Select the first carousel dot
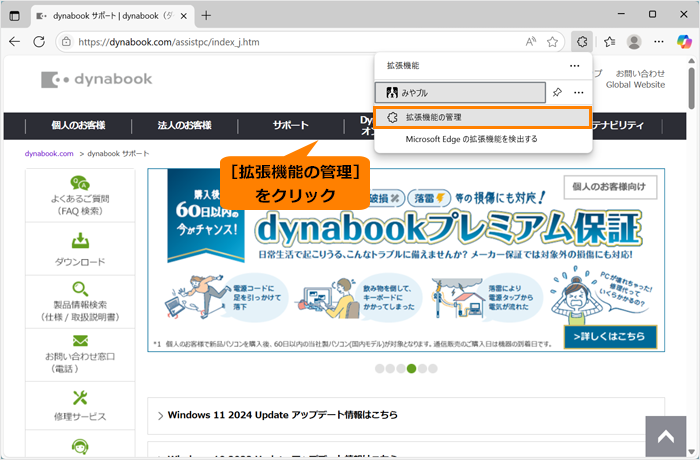The height and width of the screenshot is (460, 700). coord(379,368)
